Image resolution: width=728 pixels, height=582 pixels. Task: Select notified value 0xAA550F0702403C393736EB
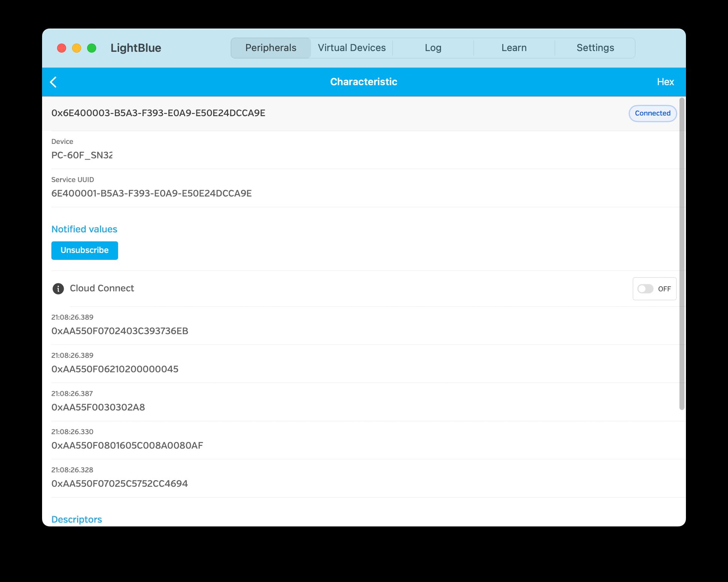click(x=120, y=331)
